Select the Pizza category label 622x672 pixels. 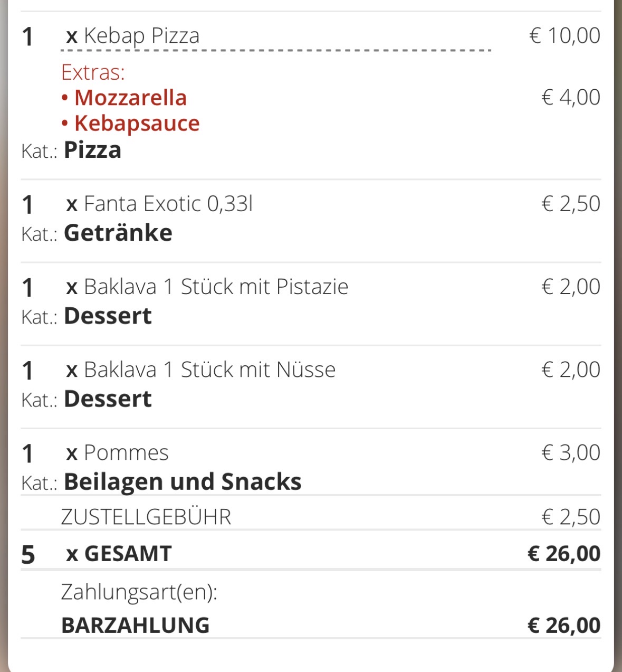[92, 150]
